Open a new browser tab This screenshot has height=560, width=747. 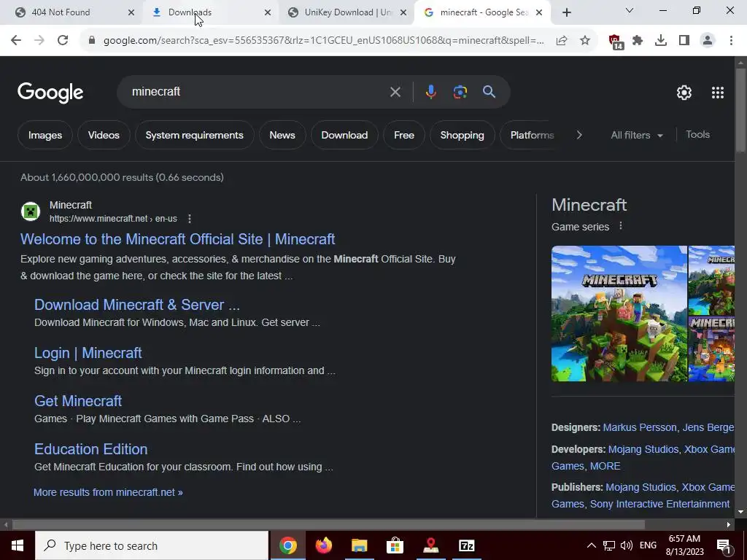[566, 12]
